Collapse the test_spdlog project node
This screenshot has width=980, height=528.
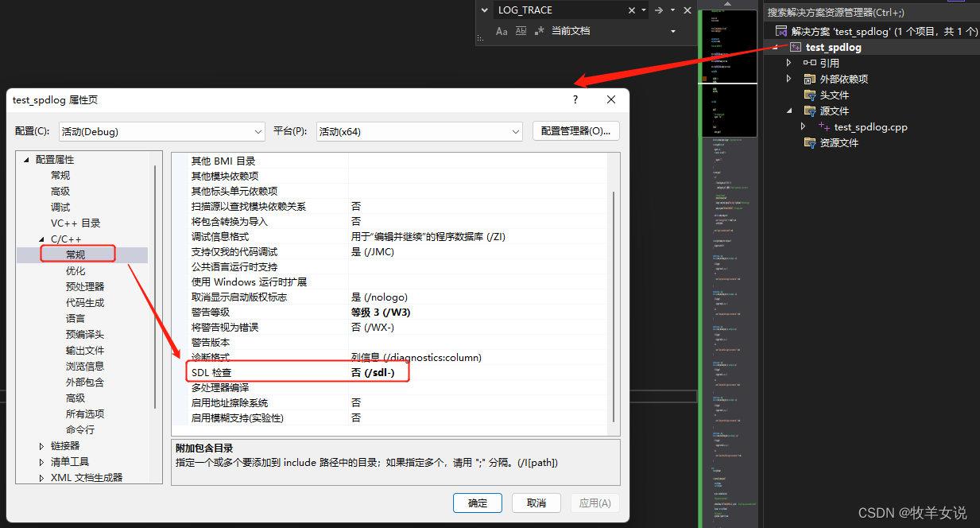coord(773,47)
